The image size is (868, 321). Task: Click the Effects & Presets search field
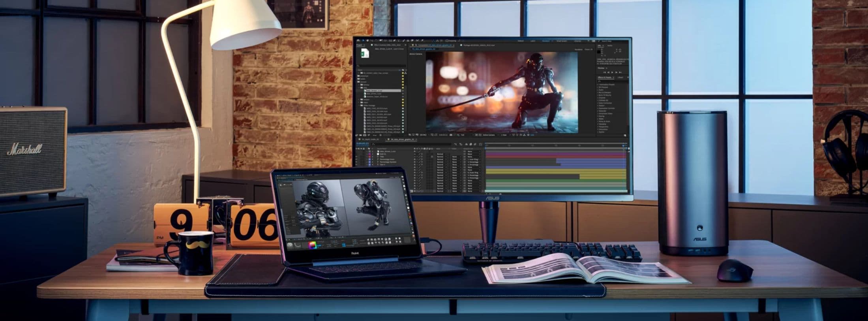pyautogui.click(x=612, y=81)
